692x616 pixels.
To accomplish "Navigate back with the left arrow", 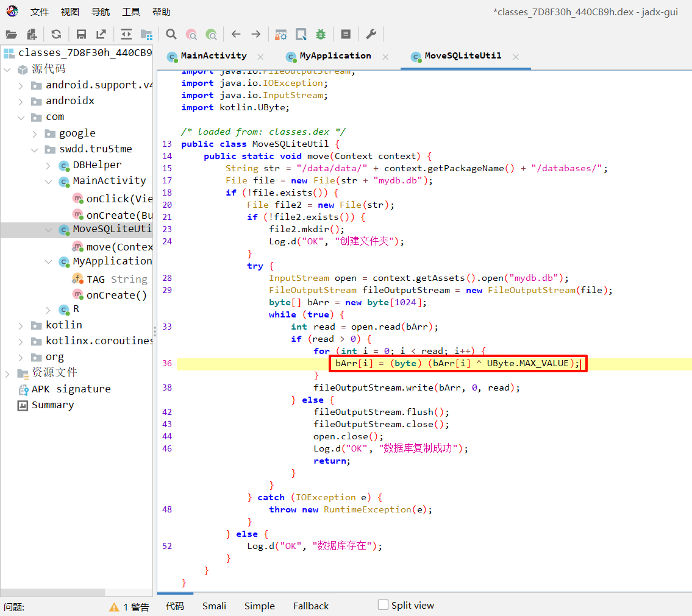I will [236, 34].
